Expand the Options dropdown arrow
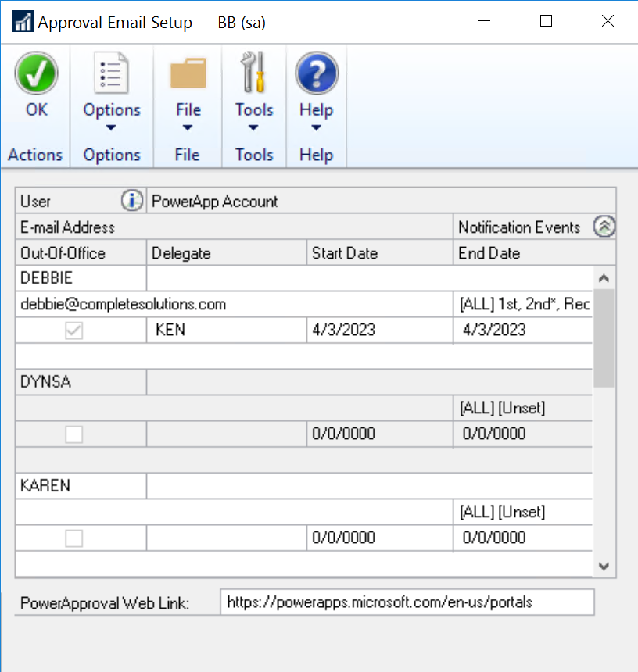 (x=111, y=127)
